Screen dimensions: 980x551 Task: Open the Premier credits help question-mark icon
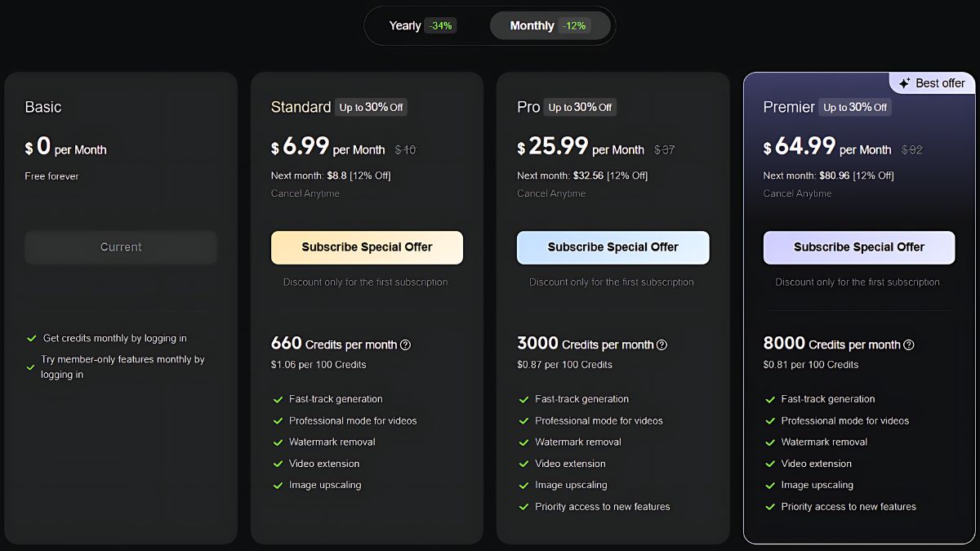pos(908,344)
